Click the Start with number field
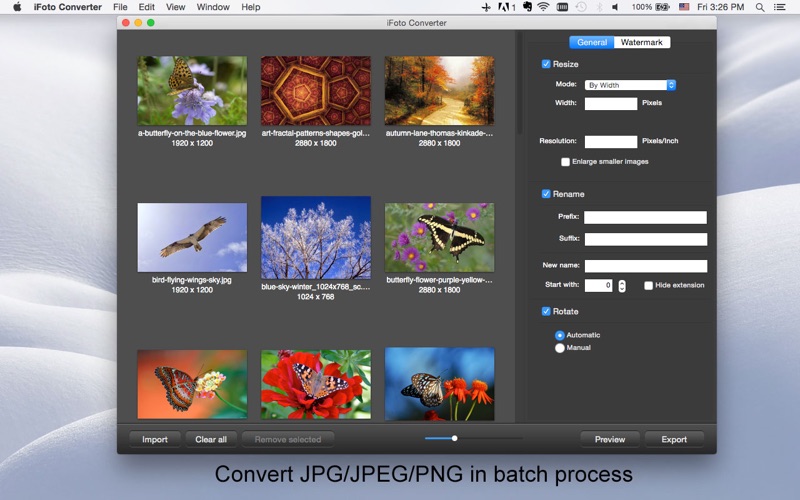The width and height of the screenshot is (800, 500). coord(598,286)
